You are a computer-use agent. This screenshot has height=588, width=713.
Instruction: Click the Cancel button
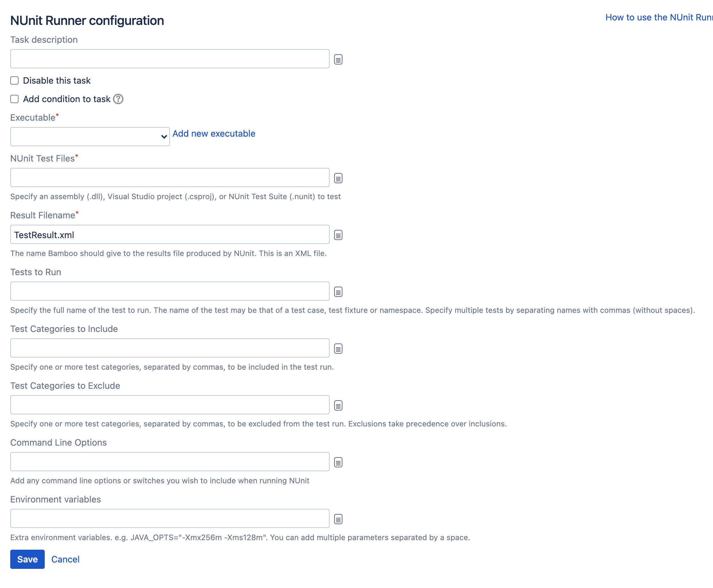[66, 559]
